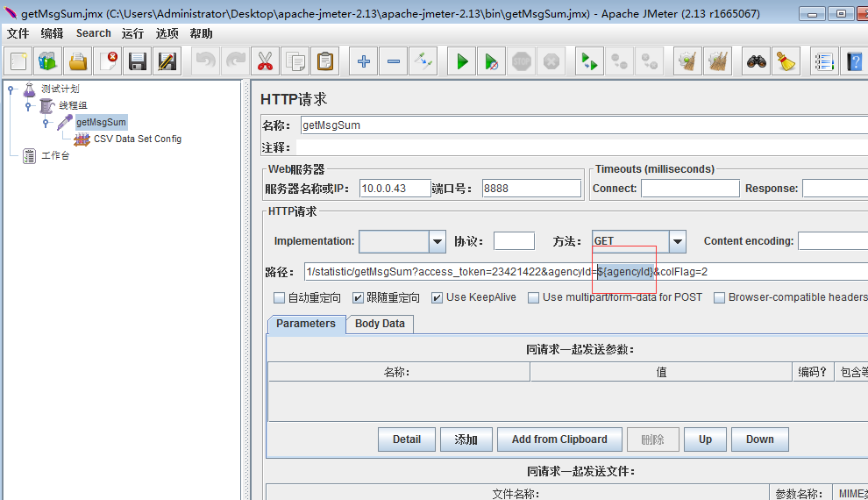Collapse the getMsgSum tree node handle
The height and width of the screenshot is (500, 868).
[46, 123]
